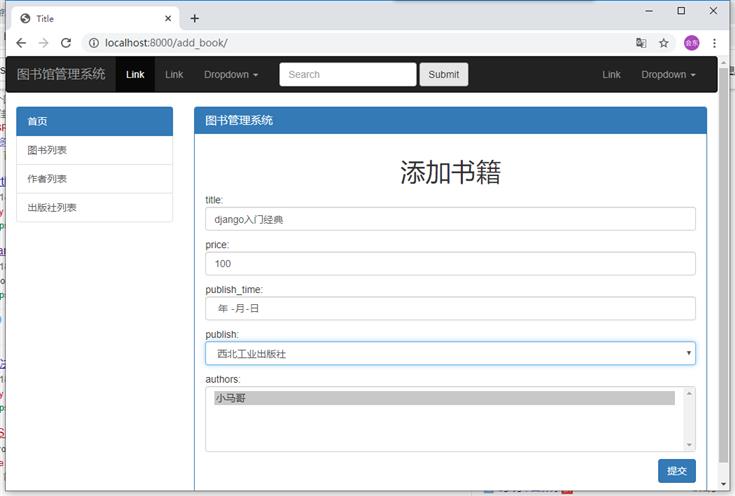Focus the navbar Search field
Viewport: 735px width, 496px height.
tap(347, 74)
